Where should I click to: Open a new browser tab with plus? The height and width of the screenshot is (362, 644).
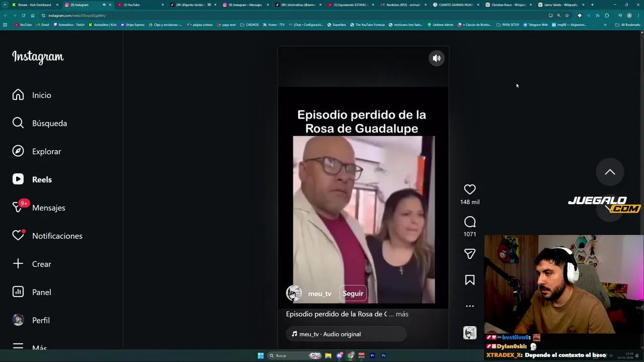click(592, 5)
